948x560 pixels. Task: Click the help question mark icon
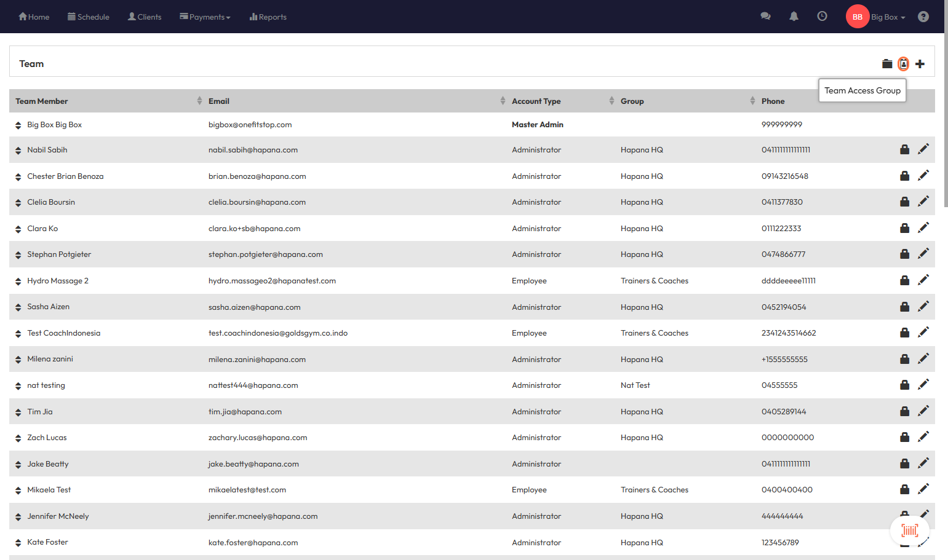[x=923, y=17]
